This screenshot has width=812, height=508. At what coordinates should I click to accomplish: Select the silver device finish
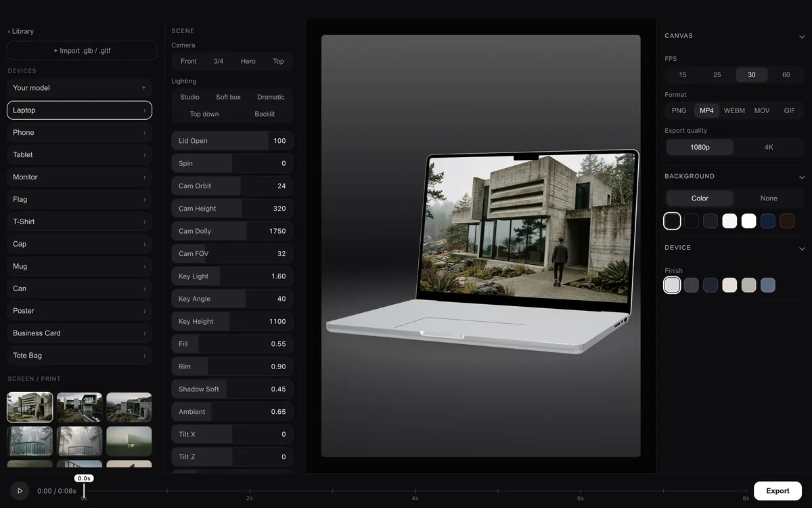pos(672,285)
